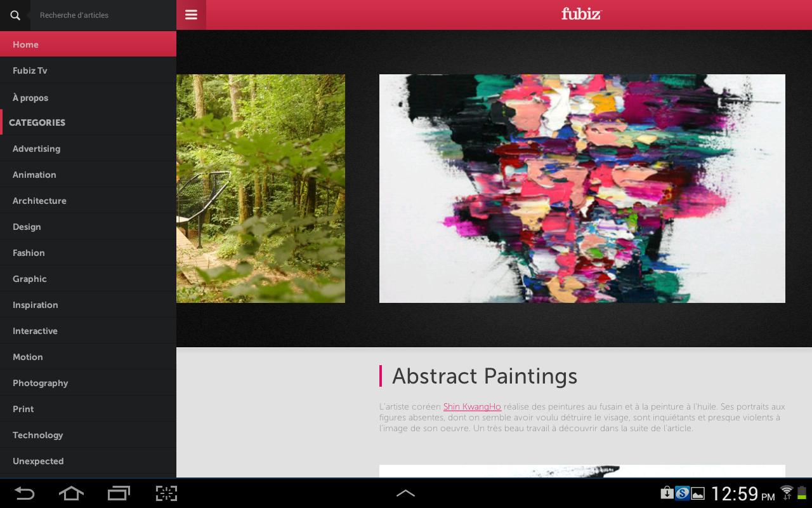Open Fubiz Tv from sidebar
The width and height of the screenshot is (812, 508).
(88, 70)
